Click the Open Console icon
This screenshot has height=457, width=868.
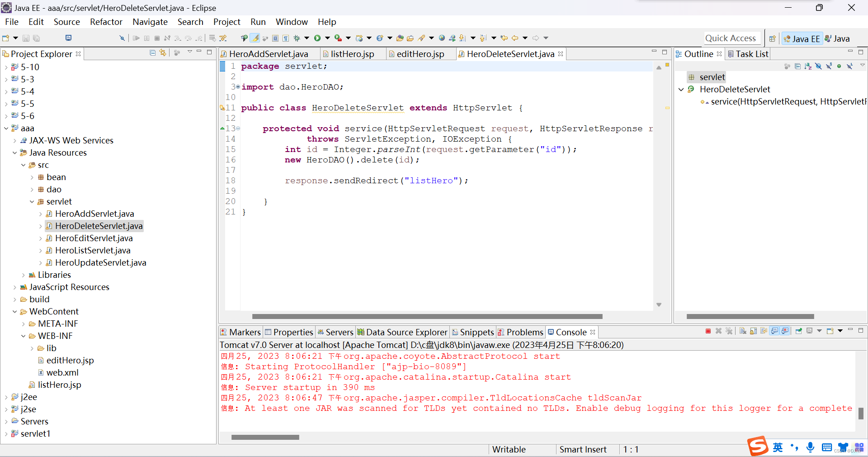830,331
